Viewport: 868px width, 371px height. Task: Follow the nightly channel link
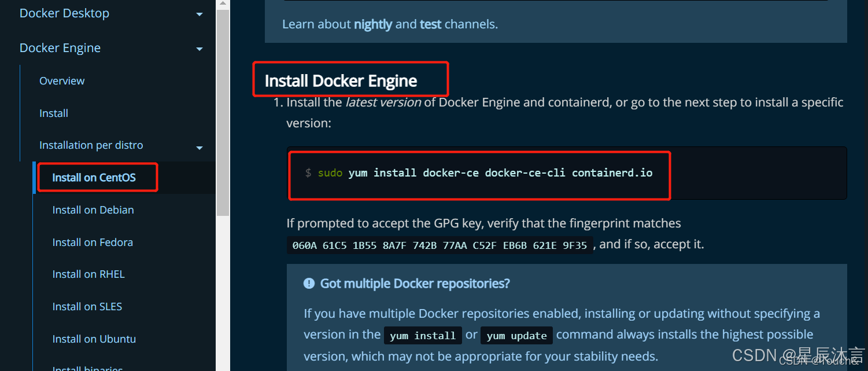(x=373, y=24)
